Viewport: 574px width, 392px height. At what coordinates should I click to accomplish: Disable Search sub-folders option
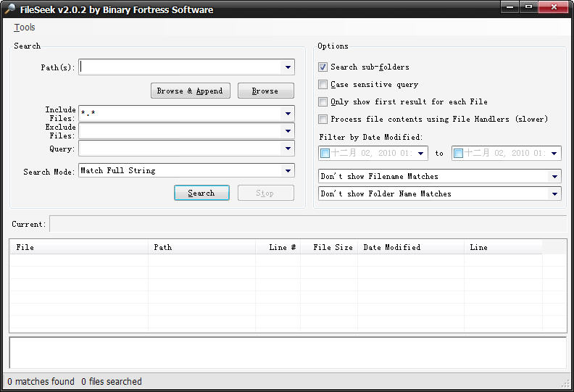[323, 67]
